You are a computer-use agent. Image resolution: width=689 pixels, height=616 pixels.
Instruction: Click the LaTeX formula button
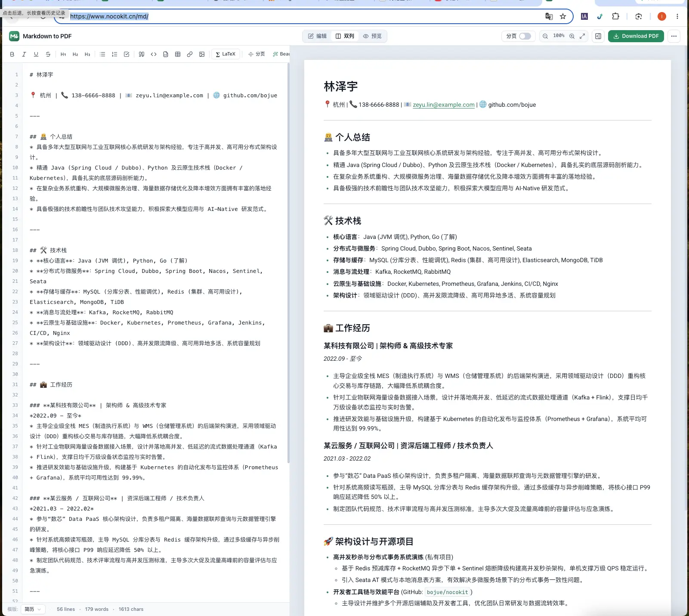pos(226,54)
